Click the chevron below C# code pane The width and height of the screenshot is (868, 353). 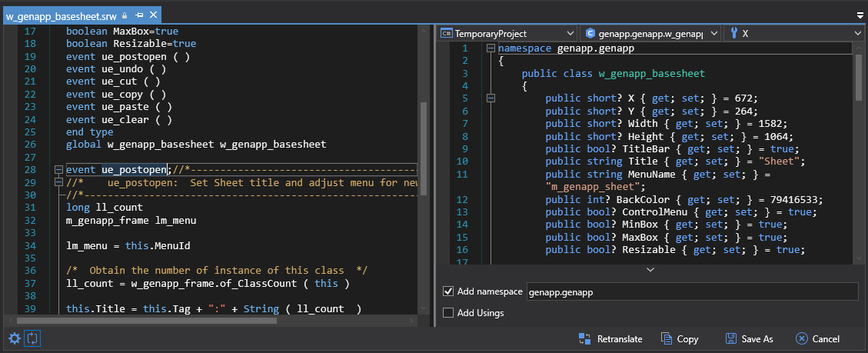[x=650, y=270]
